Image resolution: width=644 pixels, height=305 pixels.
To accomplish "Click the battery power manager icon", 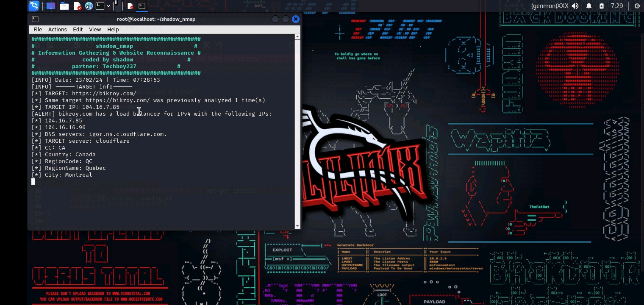I will click(x=602, y=6).
